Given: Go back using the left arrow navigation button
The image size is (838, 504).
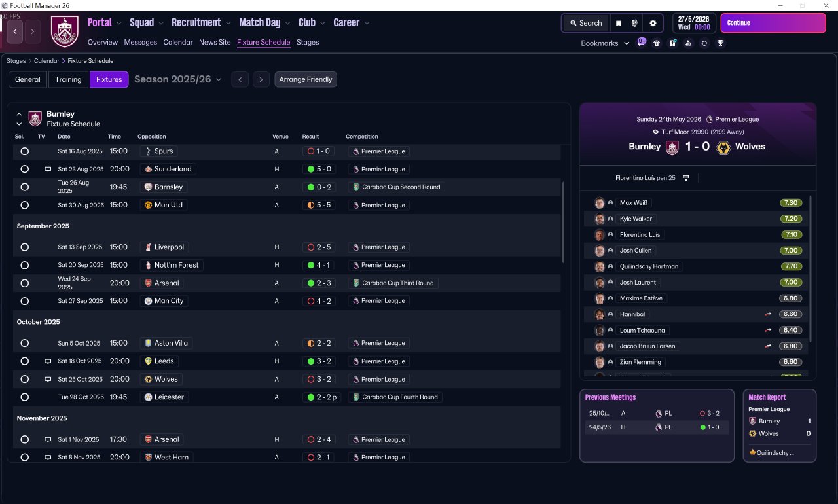Looking at the screenshot, I should 15,31.
